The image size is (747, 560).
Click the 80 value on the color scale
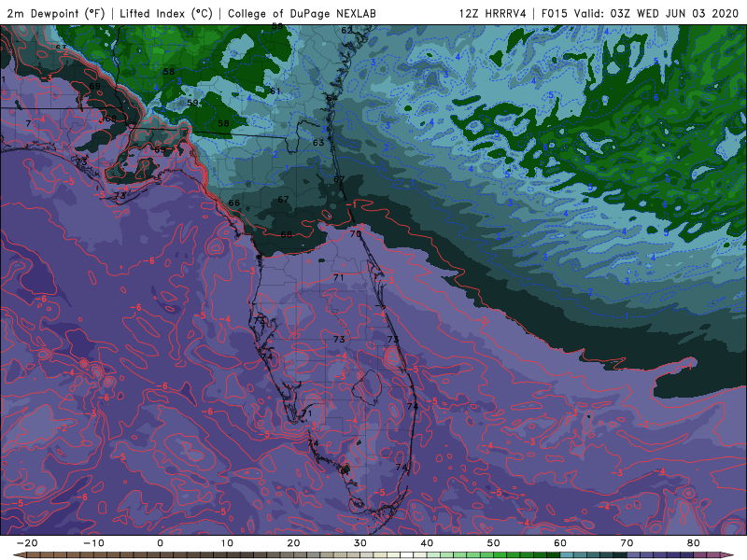pos(694,543)
